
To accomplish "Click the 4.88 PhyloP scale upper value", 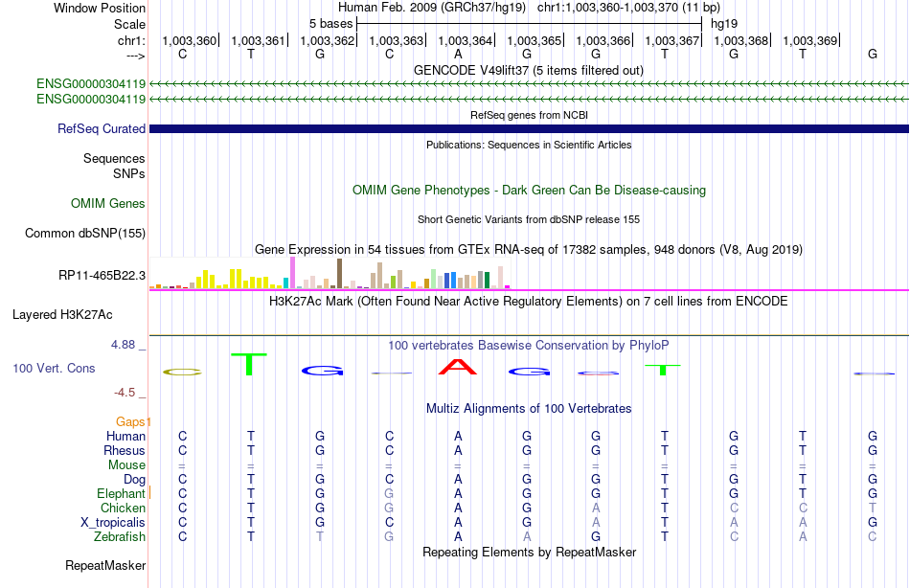I will (x=124, y=345).
